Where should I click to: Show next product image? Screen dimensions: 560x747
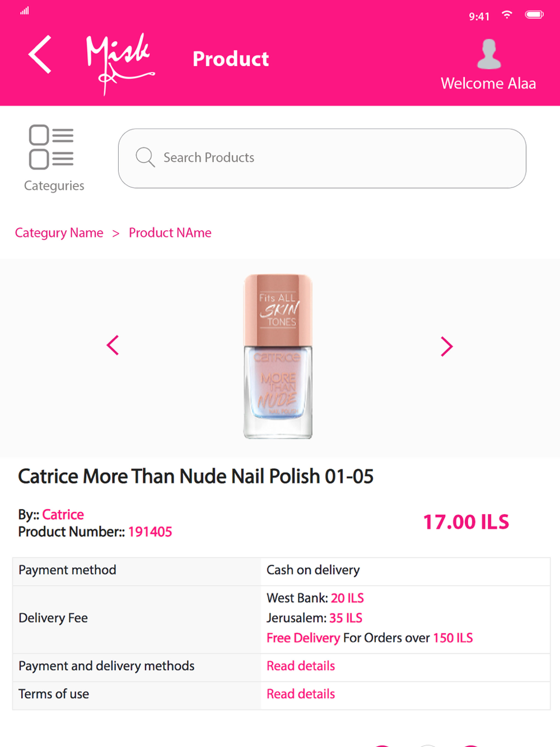point(446,347)
